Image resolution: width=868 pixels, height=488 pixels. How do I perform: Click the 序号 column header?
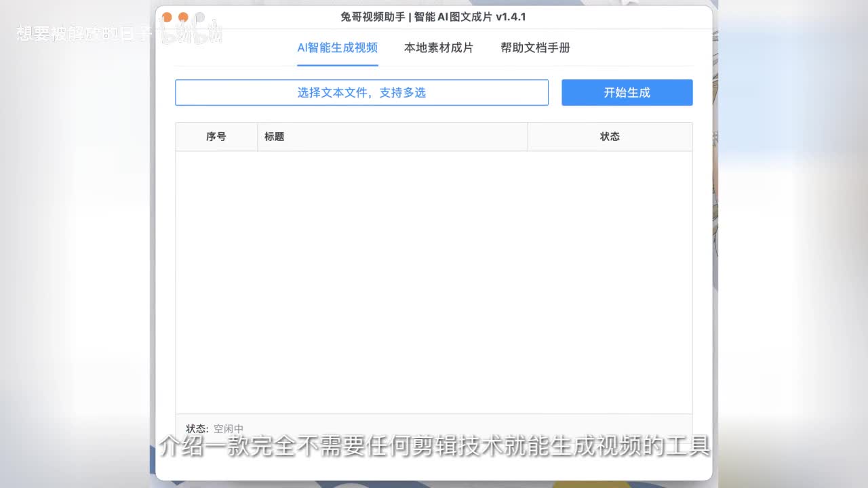click(216, 137)
